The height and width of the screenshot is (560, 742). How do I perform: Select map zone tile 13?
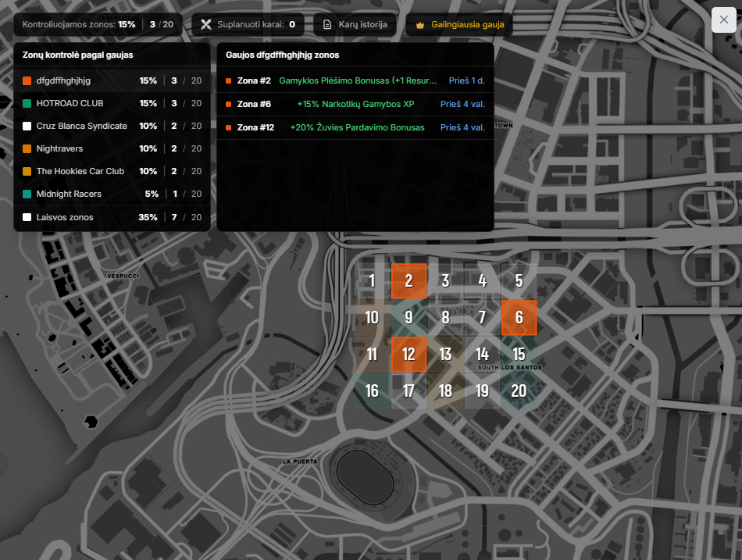tap(445, 354)
